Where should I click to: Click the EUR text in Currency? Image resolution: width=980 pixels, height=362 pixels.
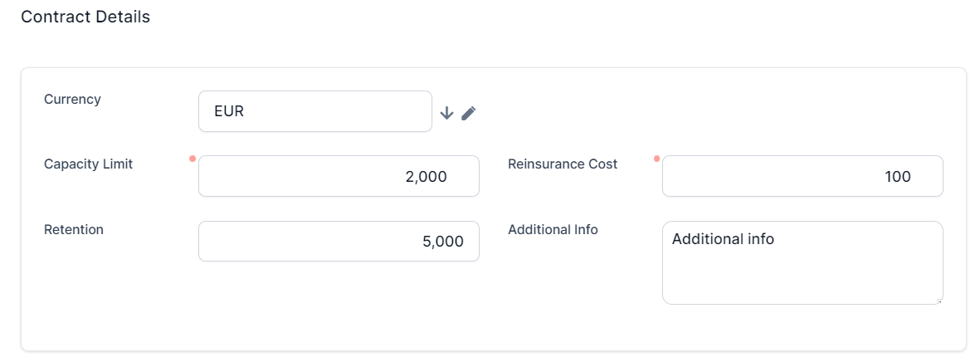tap(229, 111)
